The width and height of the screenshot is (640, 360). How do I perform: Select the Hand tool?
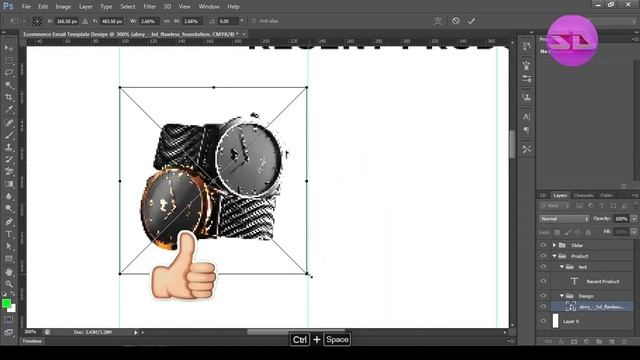pos(9,272)
